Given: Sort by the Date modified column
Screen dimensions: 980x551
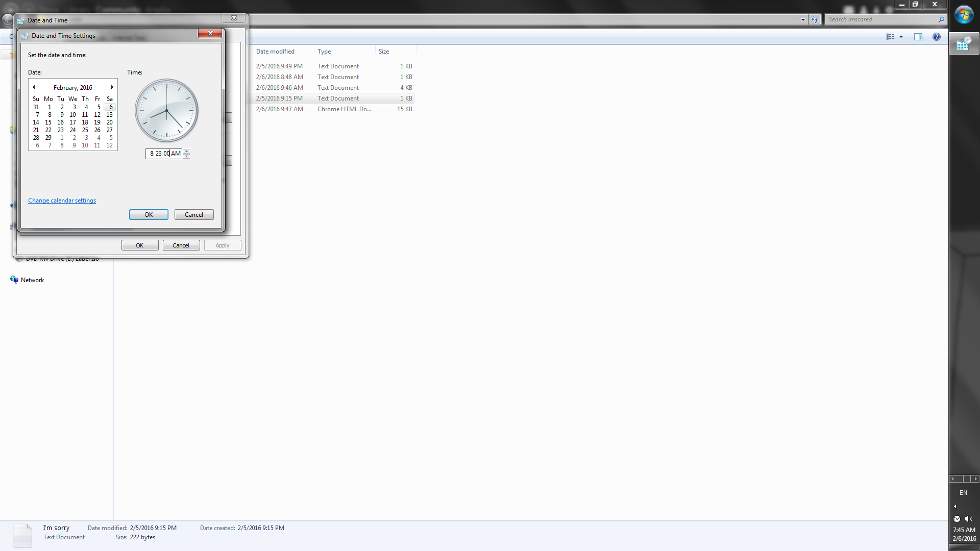Looking at the screenshot, I should 275,52.
